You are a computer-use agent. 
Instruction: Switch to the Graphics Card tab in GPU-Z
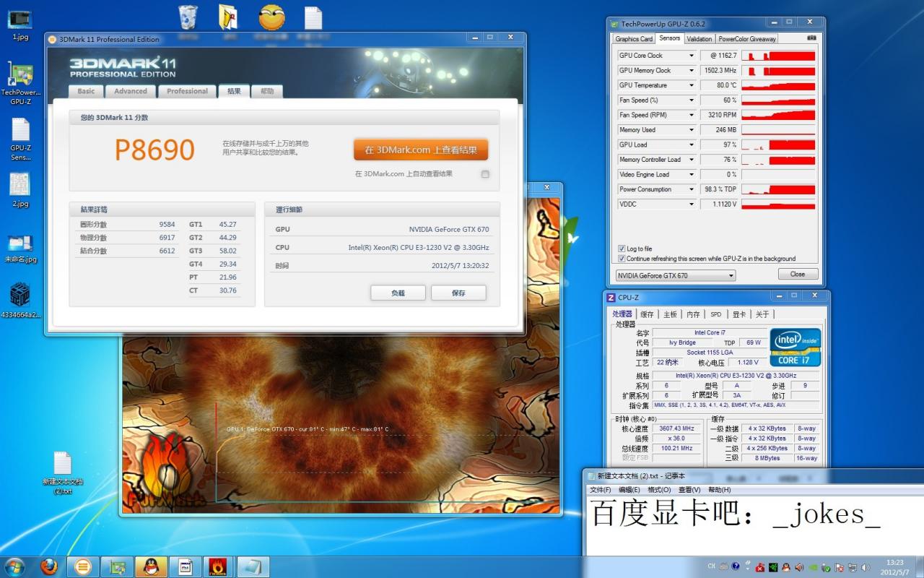click(634, 39)
